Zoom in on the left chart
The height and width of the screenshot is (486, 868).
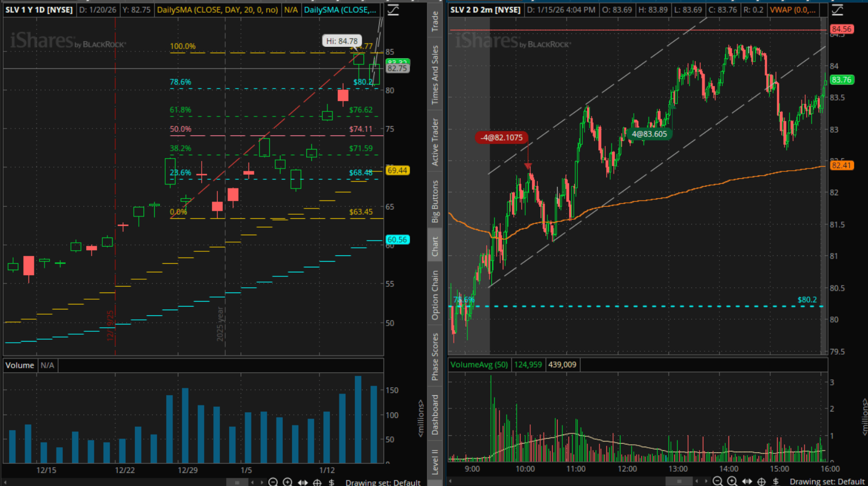[x=287, y=482]
